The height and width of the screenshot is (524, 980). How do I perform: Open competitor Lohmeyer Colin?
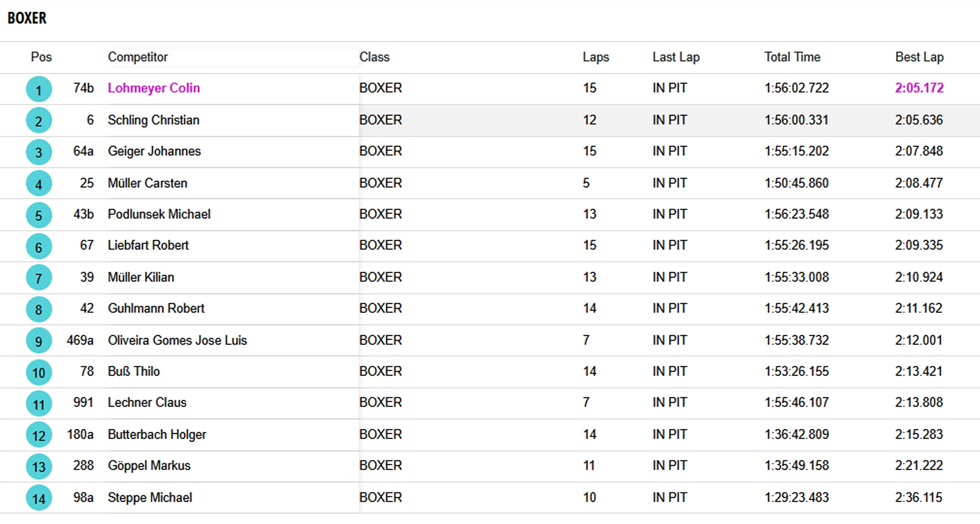(x=154, y=88)
